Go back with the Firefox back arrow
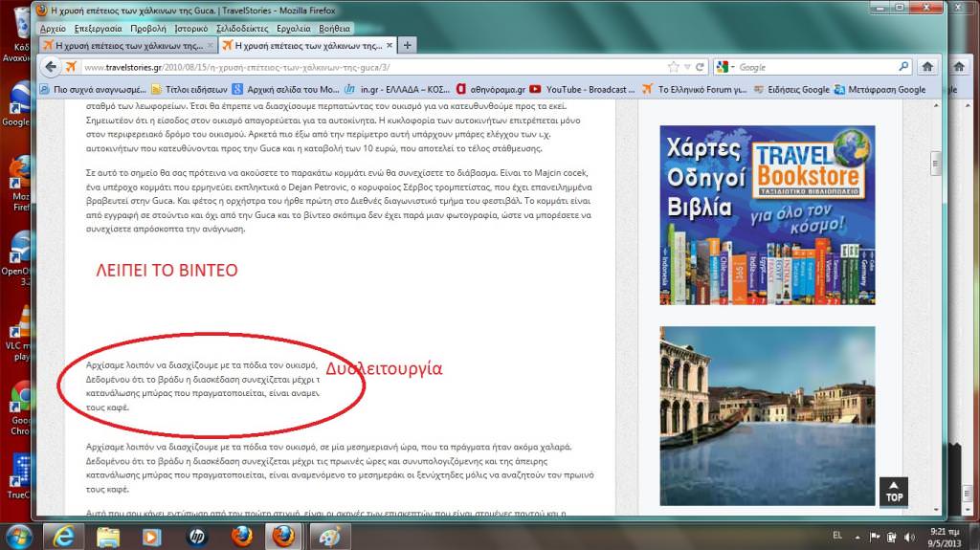Image resolution: width=980 pixels, height=550 pixels. pyautogui.click(x=51, y=66)
